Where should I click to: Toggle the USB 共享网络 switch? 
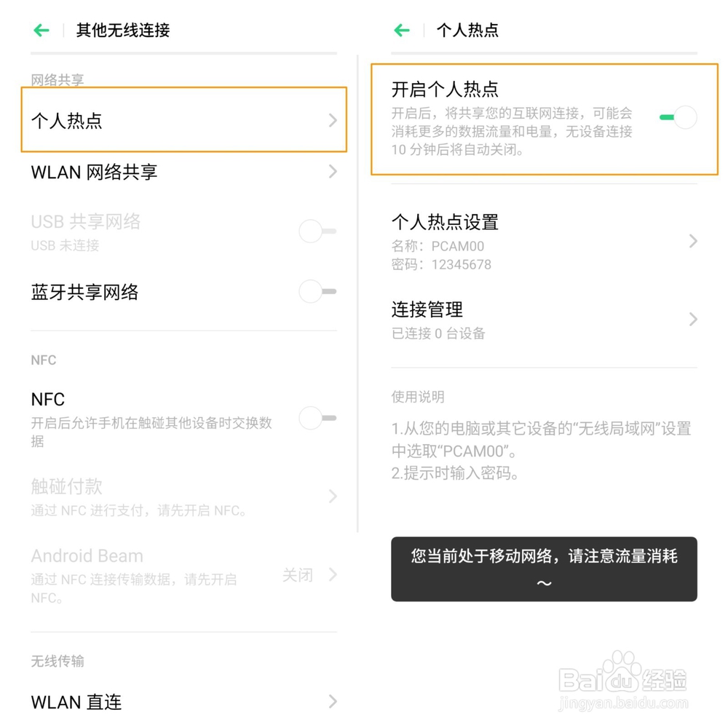[x=318, y=232]
